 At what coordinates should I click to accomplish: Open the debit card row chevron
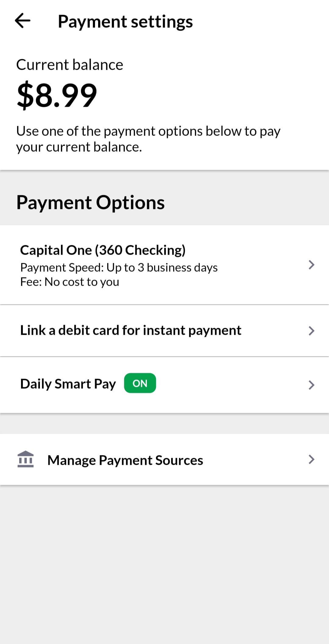point(311,331)
